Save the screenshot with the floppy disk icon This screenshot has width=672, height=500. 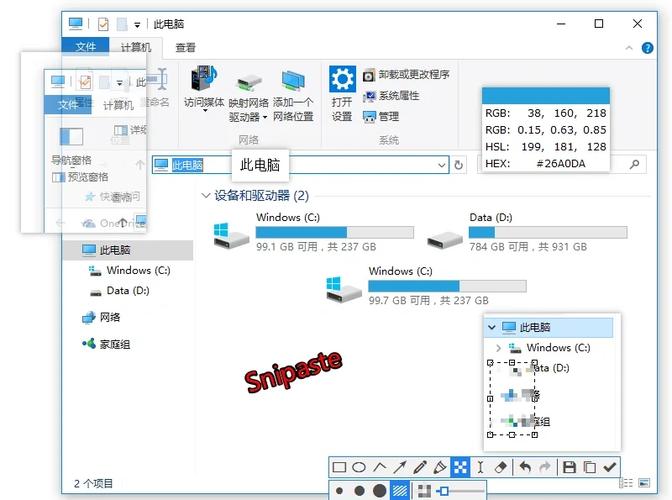569,467
